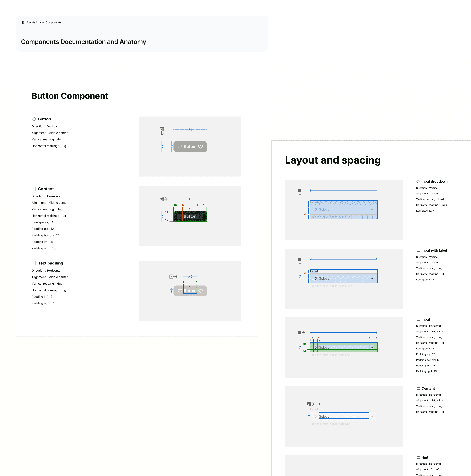This screenshot has height=476, width=471.
Task: Expand the Select chevron in Input with label preview
Action: pyautogui.click(x=372, y=278)
